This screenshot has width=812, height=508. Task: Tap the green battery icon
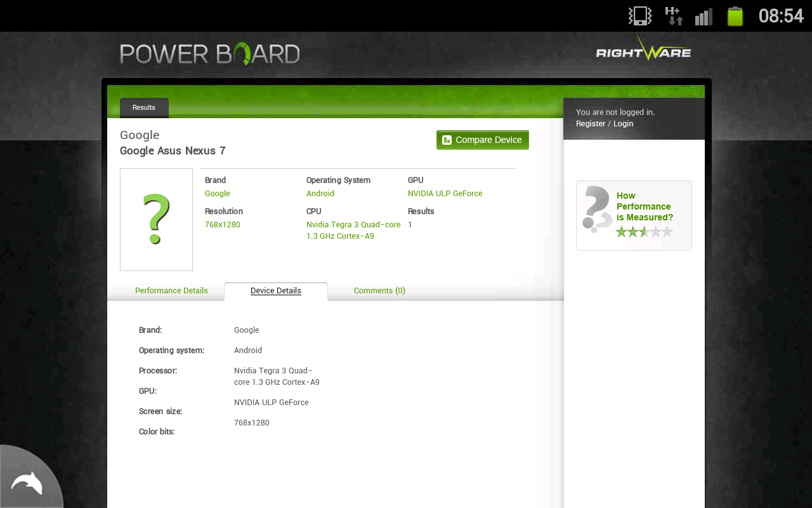tap(735, 16)
